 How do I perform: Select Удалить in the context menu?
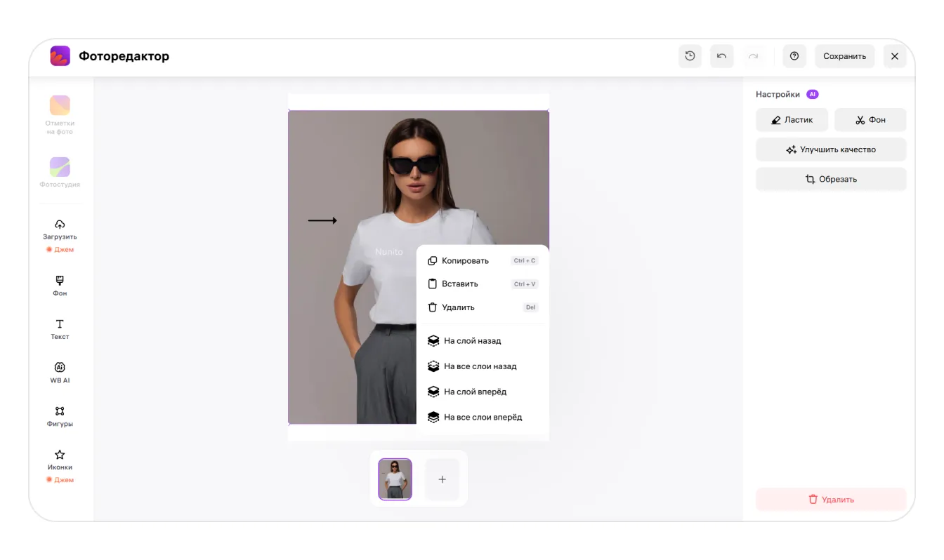click(458, 307)
